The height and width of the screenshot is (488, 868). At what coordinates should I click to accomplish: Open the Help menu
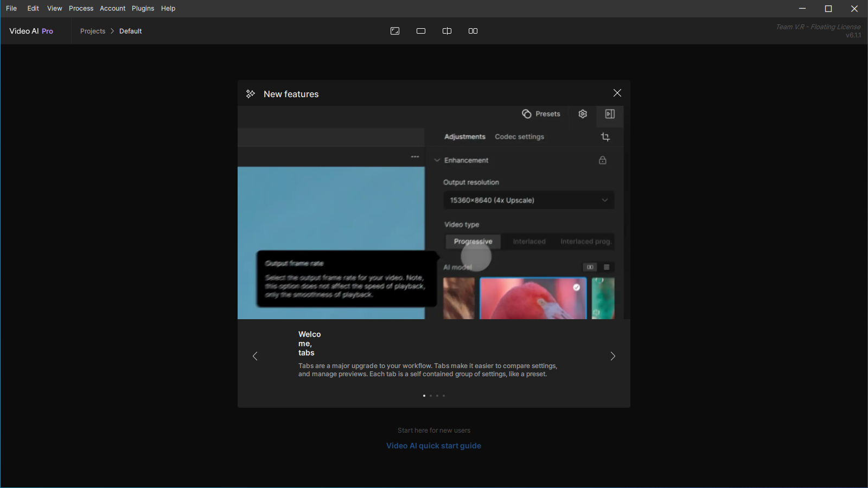[168, 8]
